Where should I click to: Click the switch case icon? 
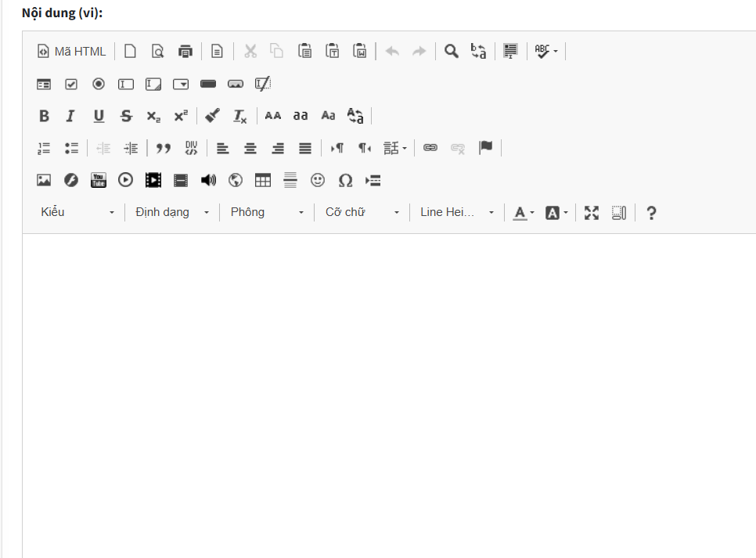355,116
